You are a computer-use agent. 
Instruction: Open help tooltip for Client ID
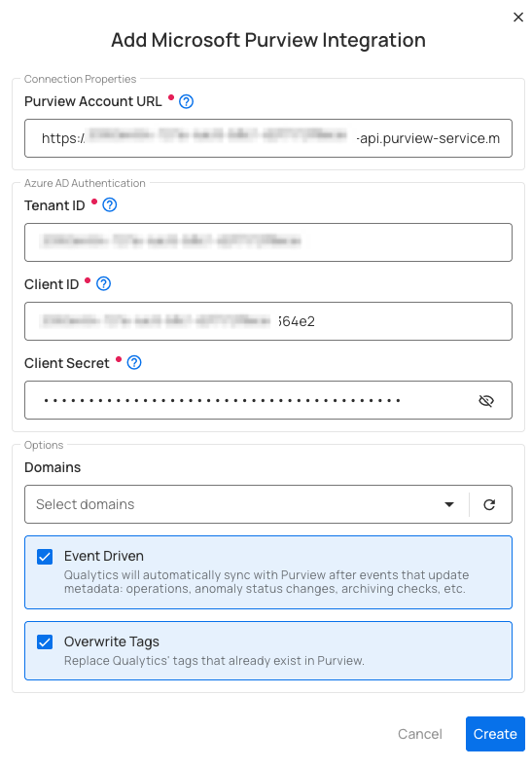pos(103,284)
